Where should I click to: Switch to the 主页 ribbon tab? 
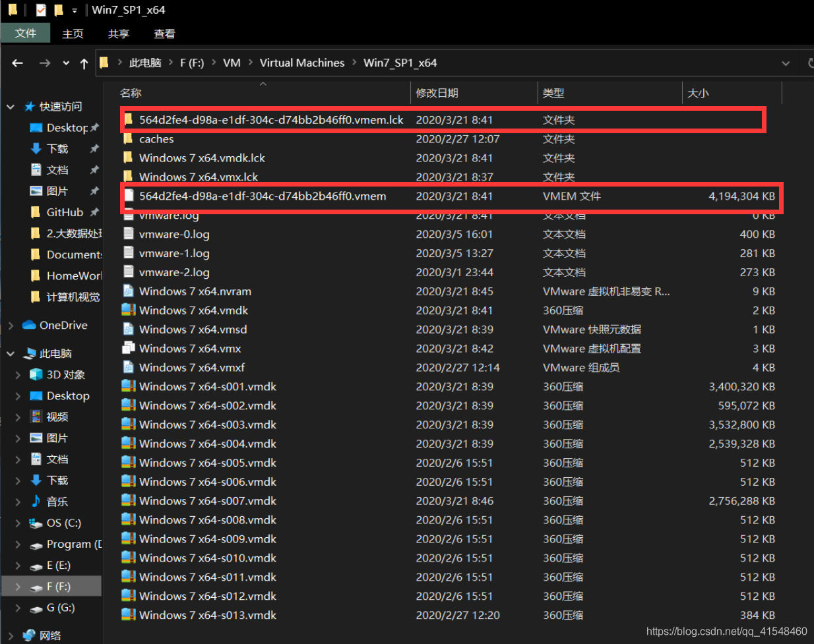(73, 34)
